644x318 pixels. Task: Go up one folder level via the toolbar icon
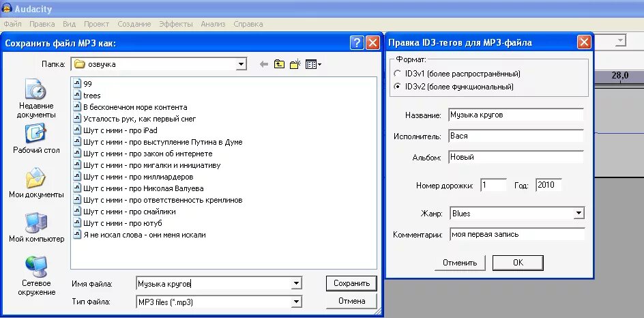(279, 64)
